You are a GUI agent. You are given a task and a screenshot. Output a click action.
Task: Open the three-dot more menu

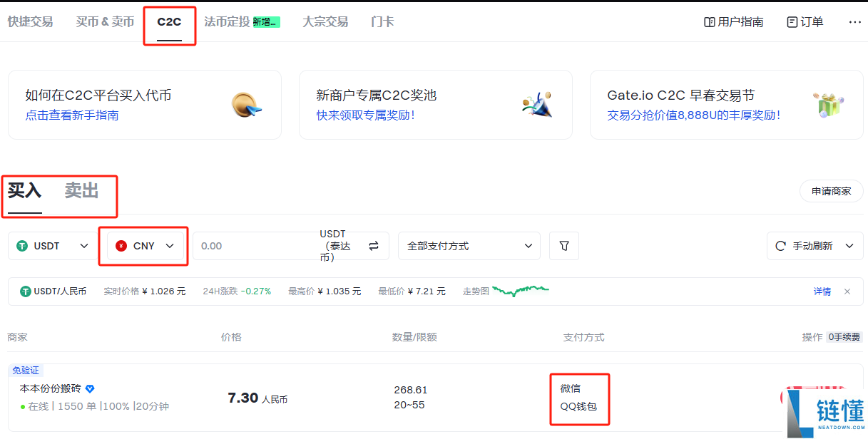(x=854, y=22)
